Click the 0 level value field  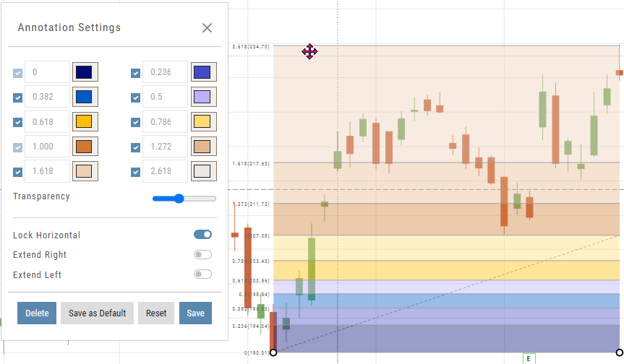click(47, 72)
